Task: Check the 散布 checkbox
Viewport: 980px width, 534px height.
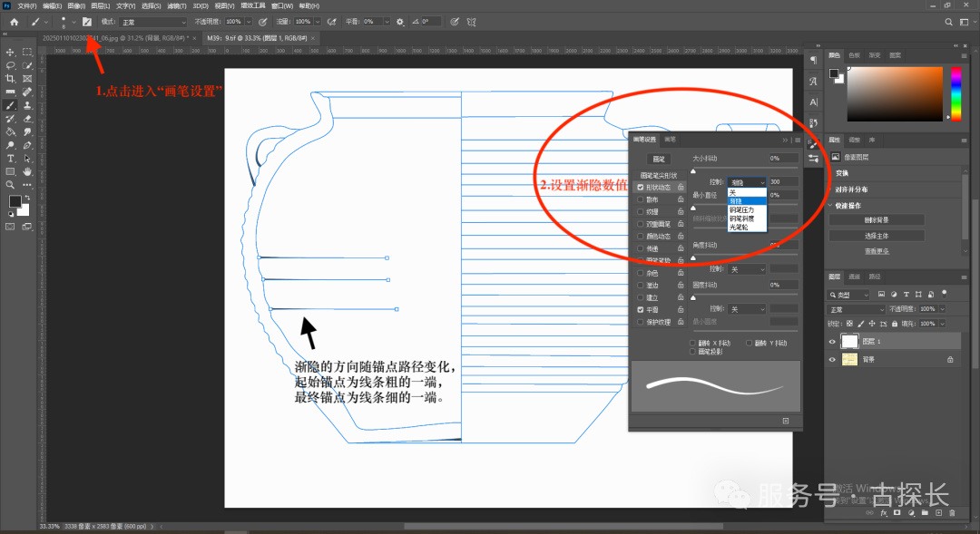Action: point(640,199)
